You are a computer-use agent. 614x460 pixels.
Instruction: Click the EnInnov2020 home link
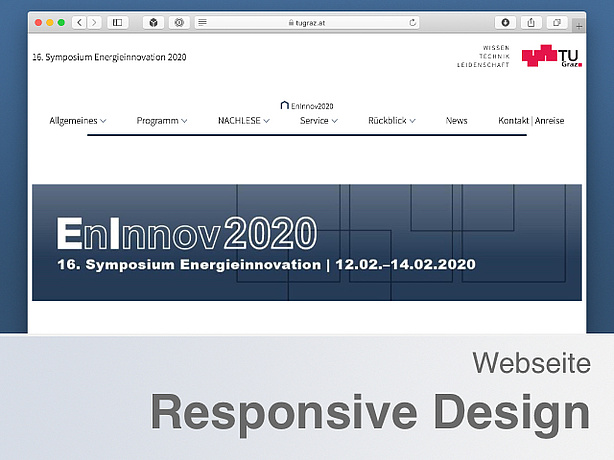(x=307, y=105)
